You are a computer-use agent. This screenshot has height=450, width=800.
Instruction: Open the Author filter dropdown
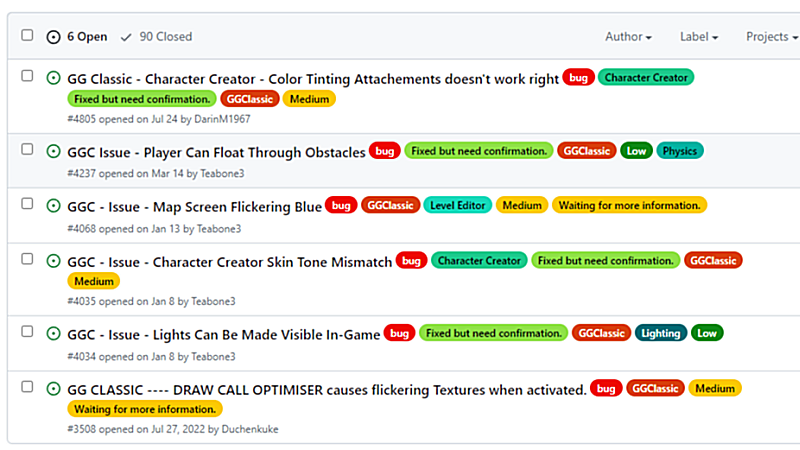pos(628,37)
